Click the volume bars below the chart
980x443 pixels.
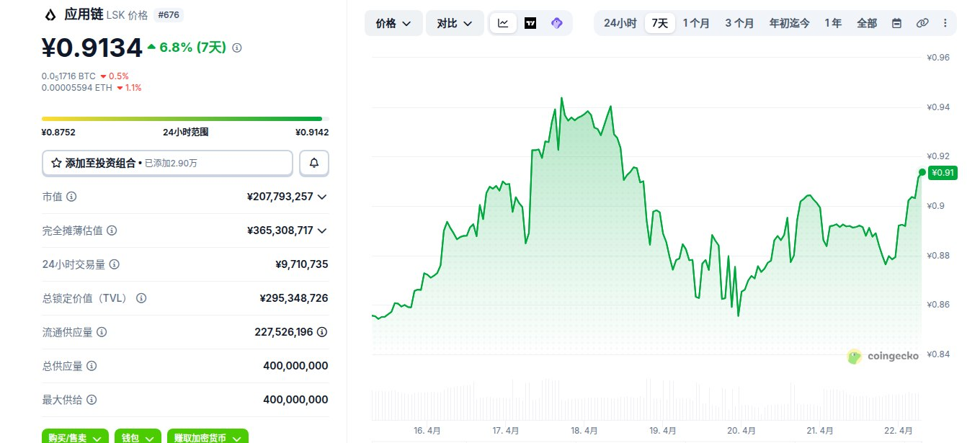tap(646, 400)
